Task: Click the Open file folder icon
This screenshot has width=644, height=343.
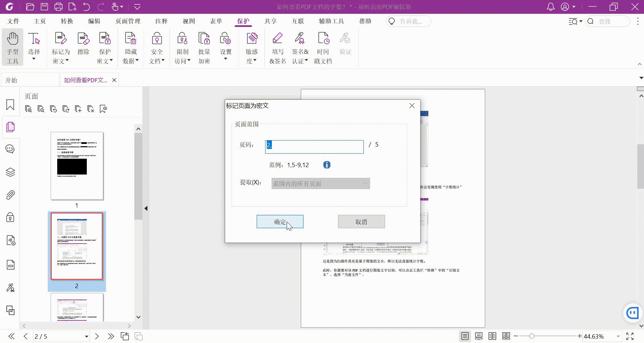Action: (30, 7)
